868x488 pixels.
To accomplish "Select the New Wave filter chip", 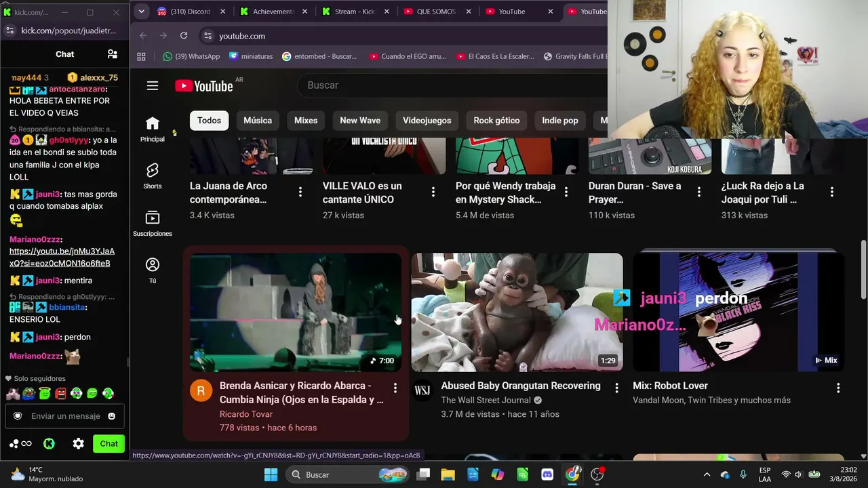I will click(x=360, y=121).
